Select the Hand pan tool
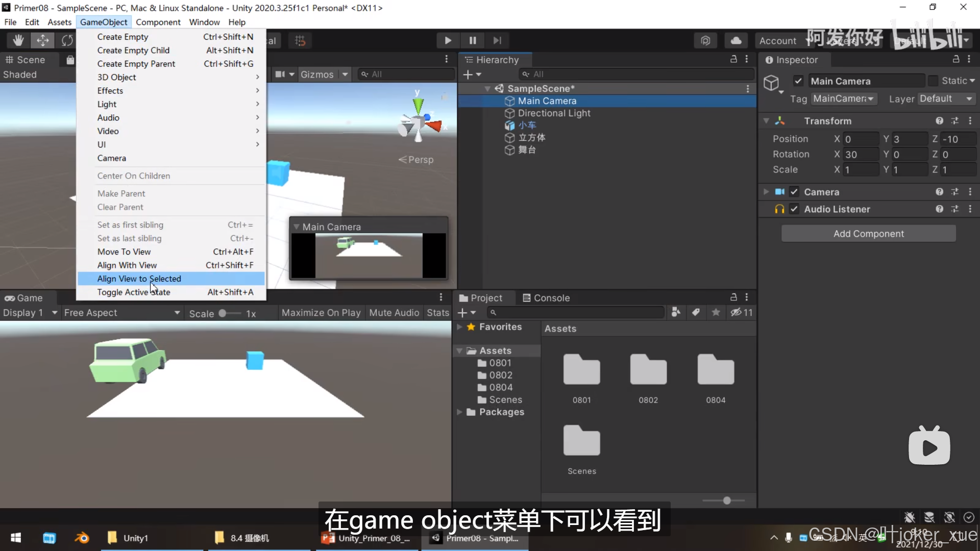 point(17,40)
